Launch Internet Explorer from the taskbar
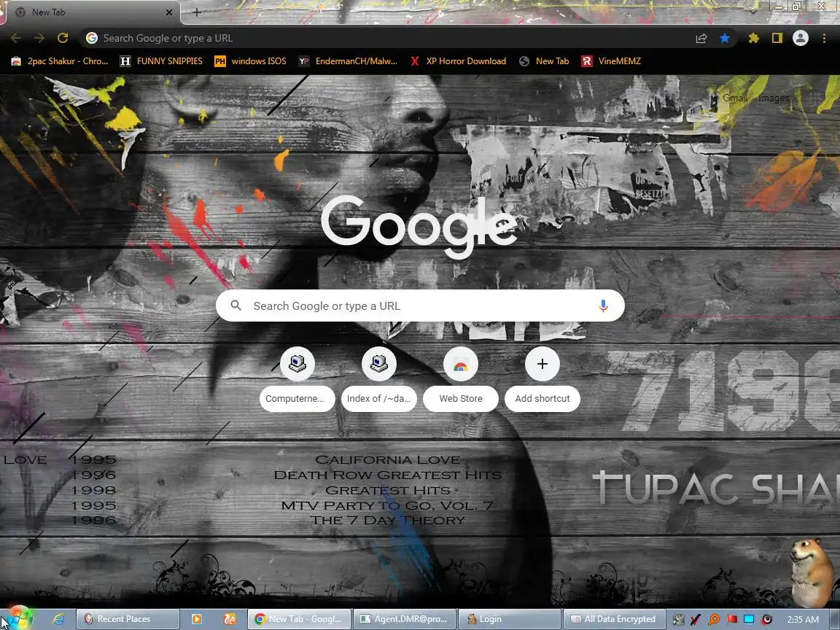 58,619
